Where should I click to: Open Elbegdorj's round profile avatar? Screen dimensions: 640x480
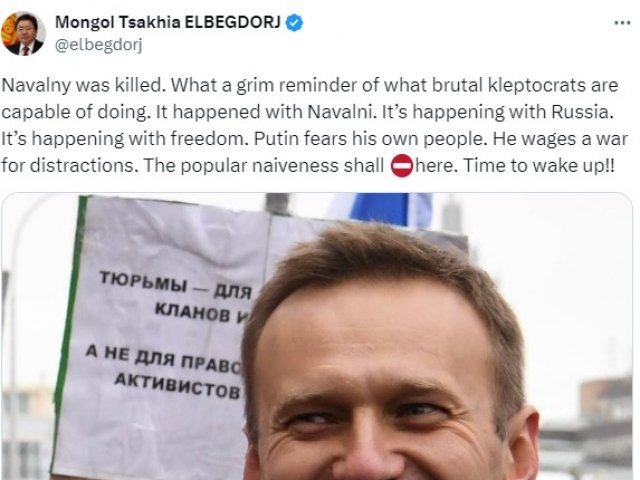(x=23, y=33)
